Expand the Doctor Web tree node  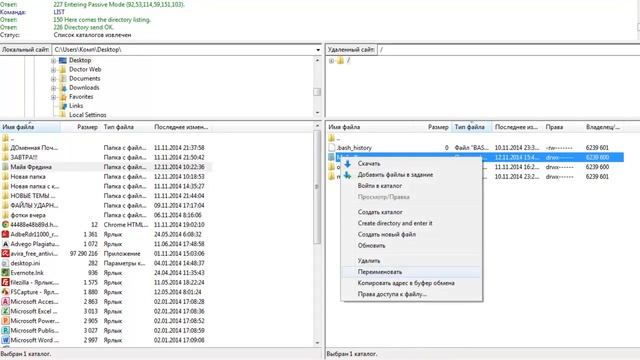53,69
